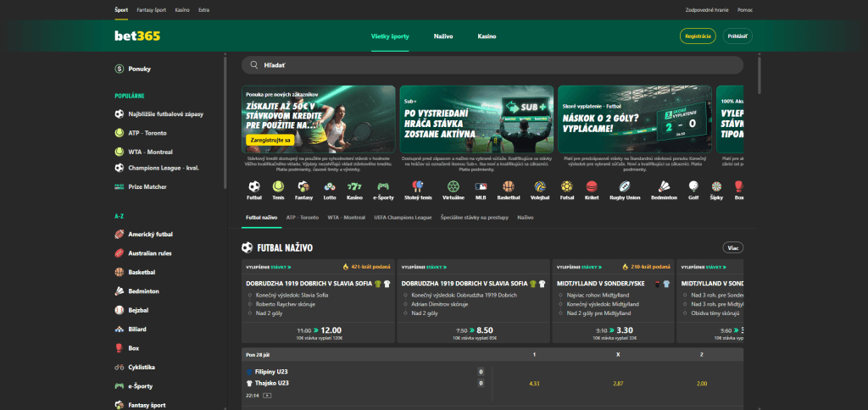This screenshot has width=868, height=410.
Task: Pick draw odds 2.87
Action: click(x=618, y=383)
